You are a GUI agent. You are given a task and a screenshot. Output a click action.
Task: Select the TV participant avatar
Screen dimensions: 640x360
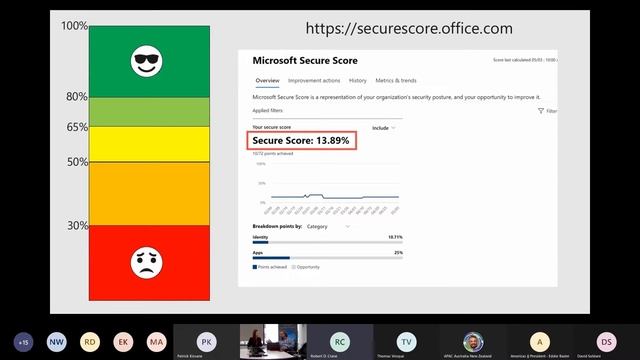coord(406,342)
